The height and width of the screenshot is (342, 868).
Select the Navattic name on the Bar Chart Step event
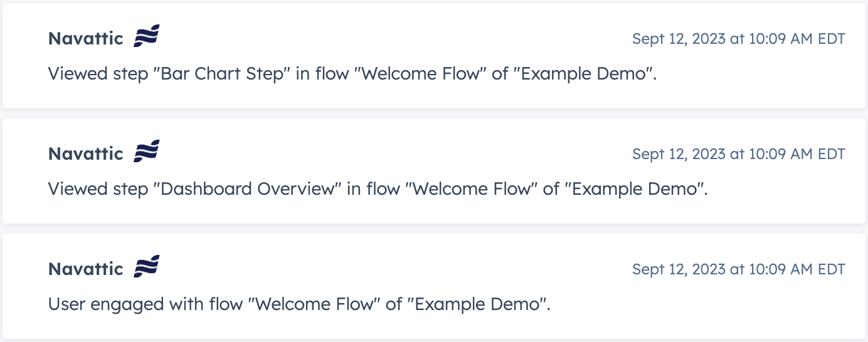click(86, 38)
